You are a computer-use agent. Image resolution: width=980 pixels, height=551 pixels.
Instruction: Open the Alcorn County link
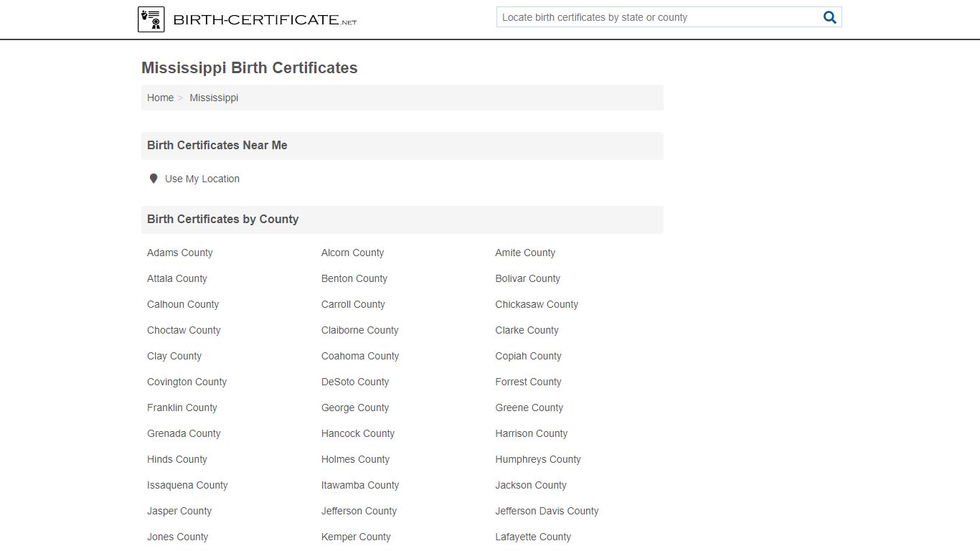(352, 253)
